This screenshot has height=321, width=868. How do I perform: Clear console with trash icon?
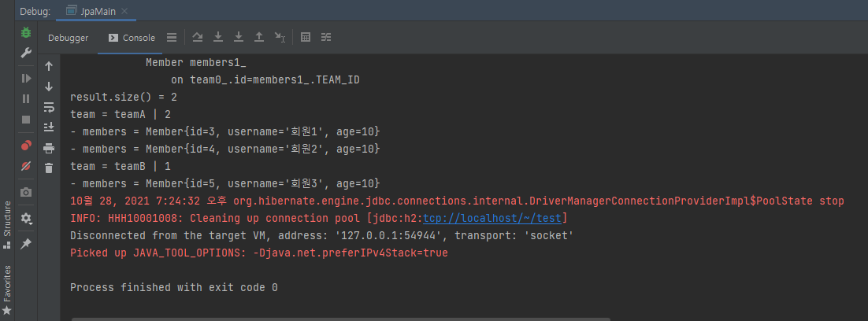[x=49, y=168]
